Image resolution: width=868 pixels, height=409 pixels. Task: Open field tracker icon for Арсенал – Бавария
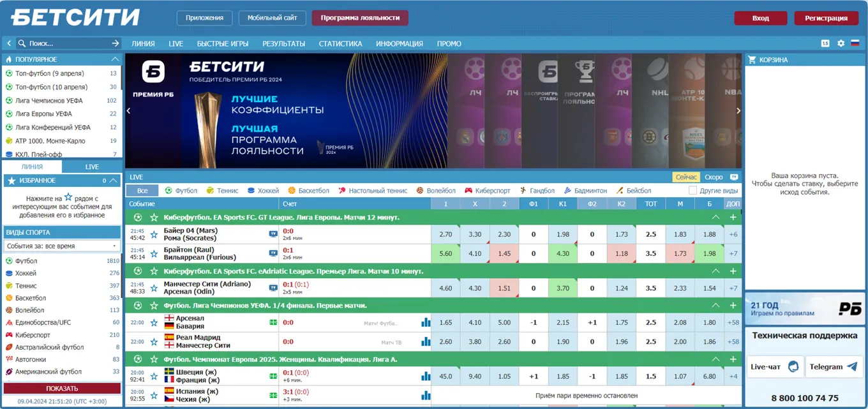[x=273, y=322]
